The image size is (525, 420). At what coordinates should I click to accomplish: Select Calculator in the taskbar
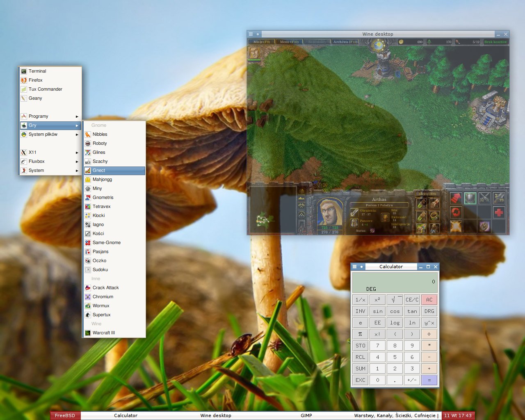point(126,415)
